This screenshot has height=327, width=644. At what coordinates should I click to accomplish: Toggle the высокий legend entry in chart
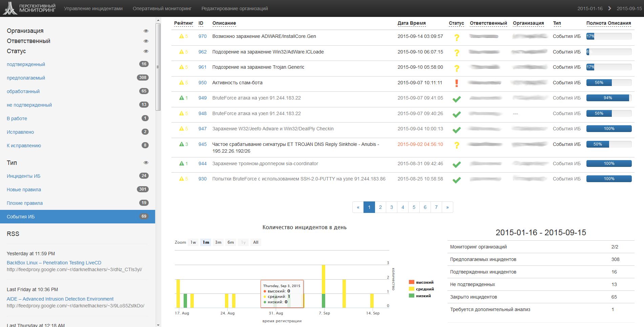[x=421, y=282]
